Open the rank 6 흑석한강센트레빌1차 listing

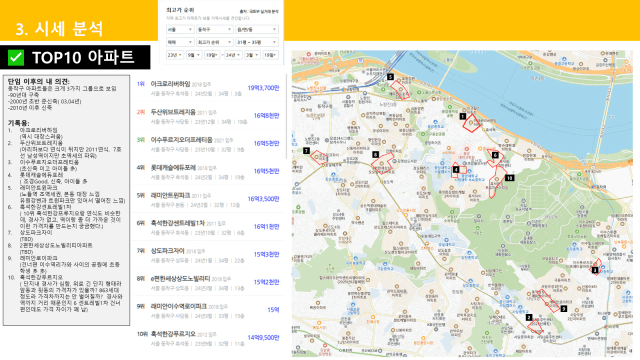(x=208, y=227)
